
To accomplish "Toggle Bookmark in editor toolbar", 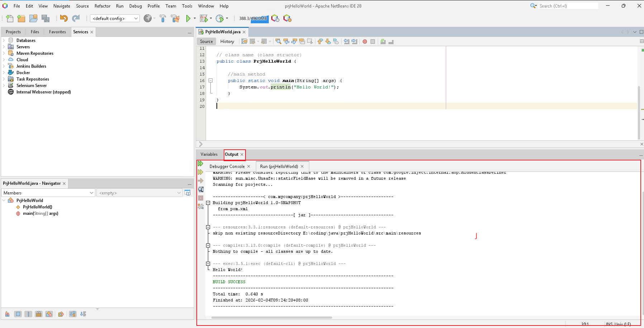I will tap(336, 42).
